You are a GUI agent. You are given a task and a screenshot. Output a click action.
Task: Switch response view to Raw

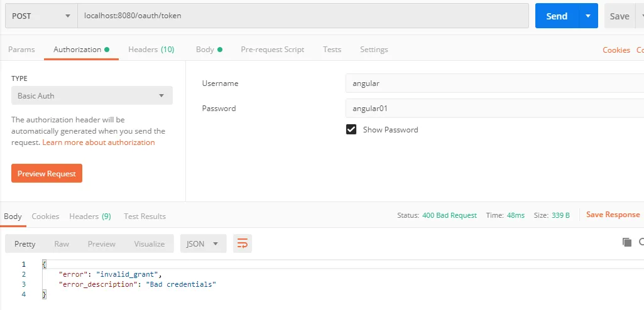click(62, 243)
